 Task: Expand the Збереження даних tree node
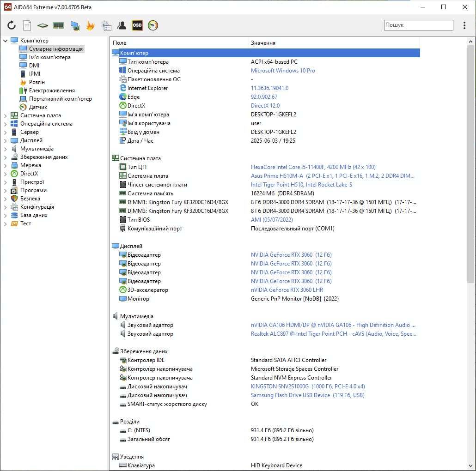[5, 157]
